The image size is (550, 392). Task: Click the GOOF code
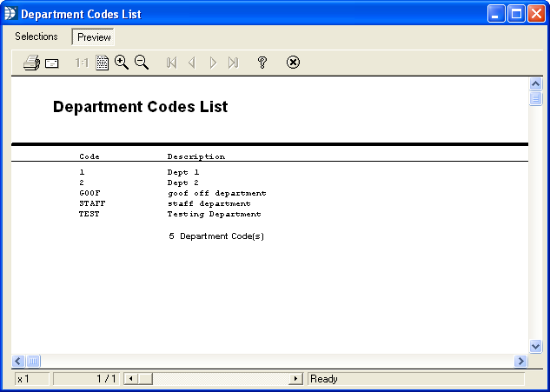[89, 193]
